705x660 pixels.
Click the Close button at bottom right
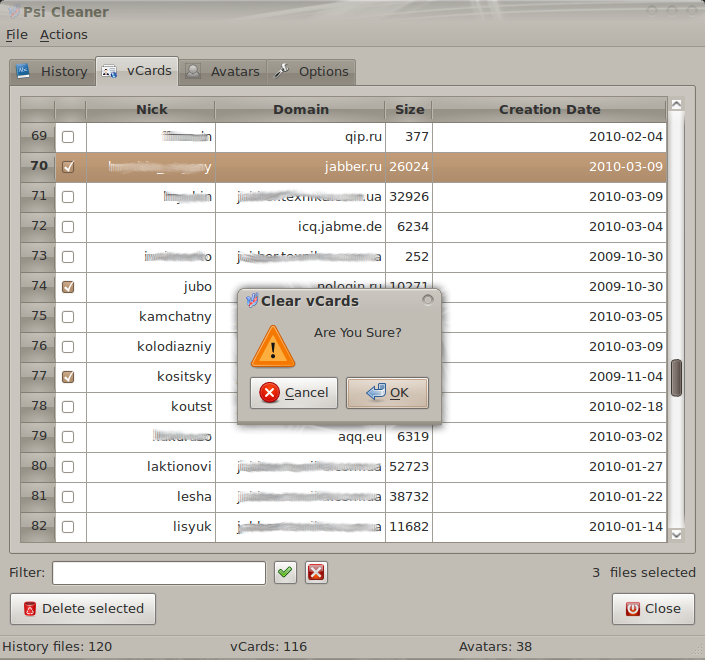point(653,608)
